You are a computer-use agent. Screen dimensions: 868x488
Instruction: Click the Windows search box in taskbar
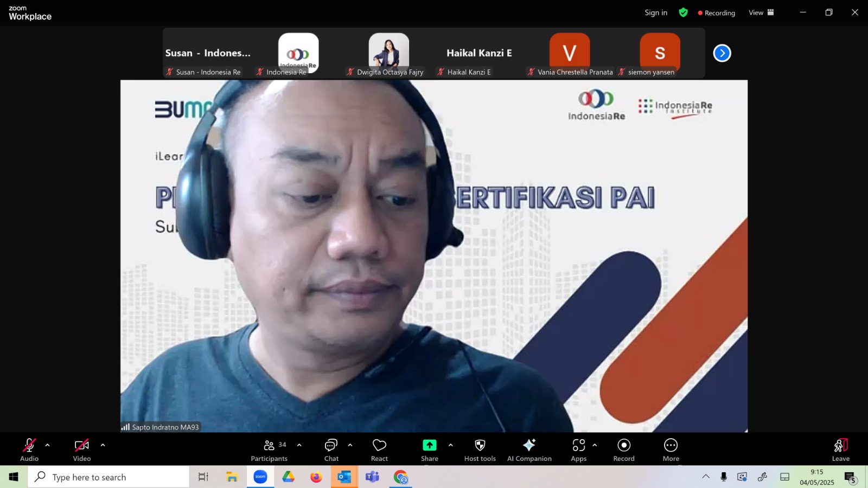point(108,477)
